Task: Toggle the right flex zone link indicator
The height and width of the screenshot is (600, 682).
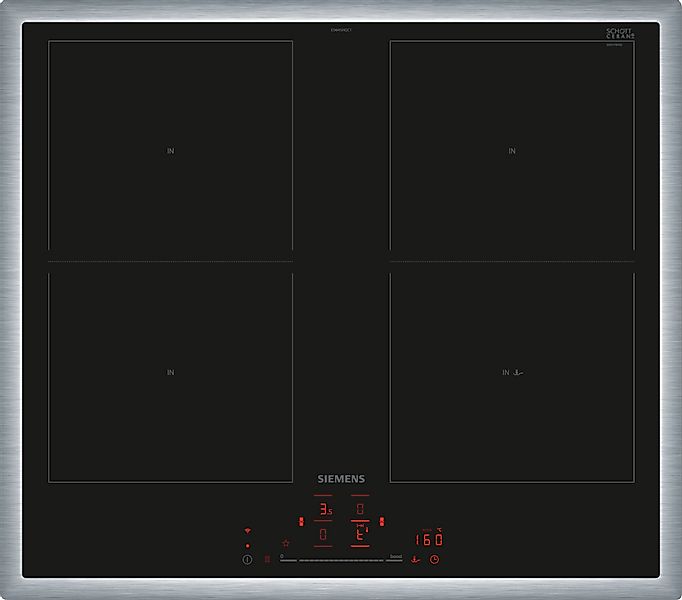Action: pyautogui.click(x=381, y=522)
